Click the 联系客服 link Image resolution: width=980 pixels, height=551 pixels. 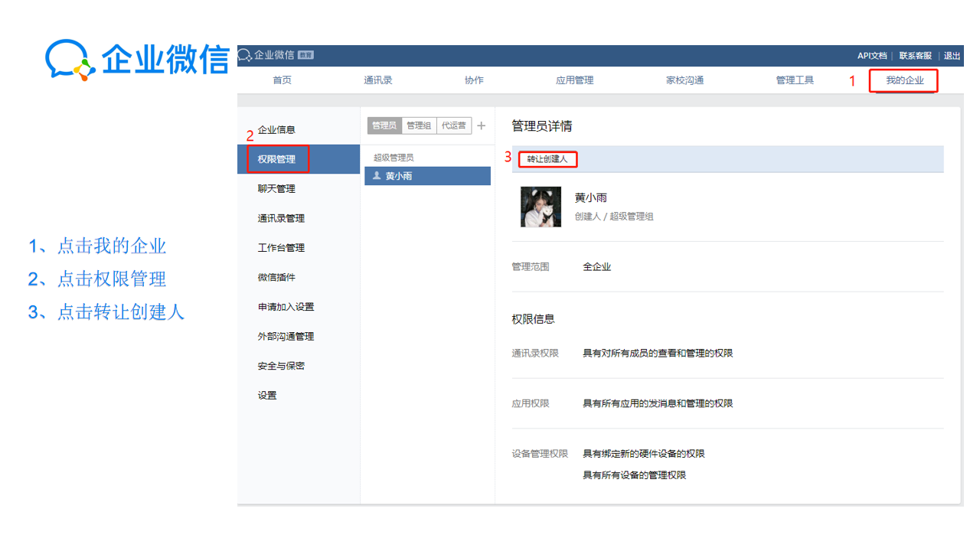(915, 56)
